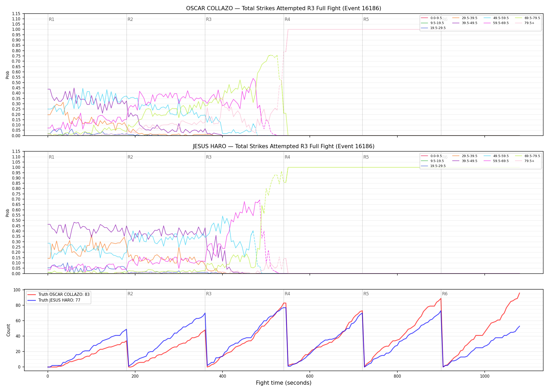
Task: Click the '60' tick on the Count axis
Action: point(18,321)
